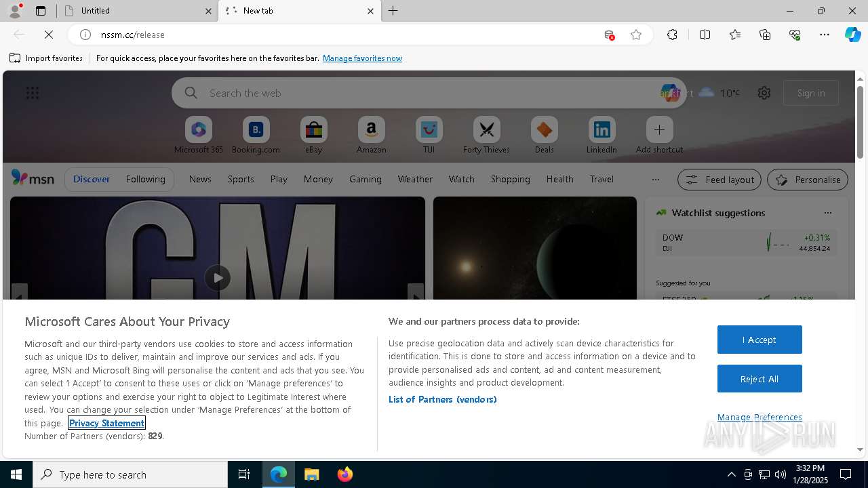The height and width of the screenshot is (488, 868).
Task: Open page settings gear icon
Action: 764,93
